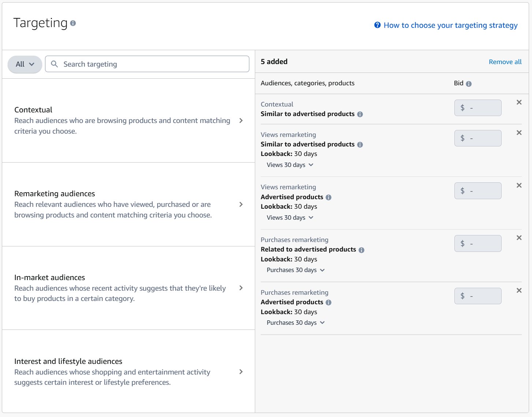Image resolution: width=532 pixels, height=417 pixels.
Task: Click the question mark icon near targeting strategy link
Action: tap(377, 25)
